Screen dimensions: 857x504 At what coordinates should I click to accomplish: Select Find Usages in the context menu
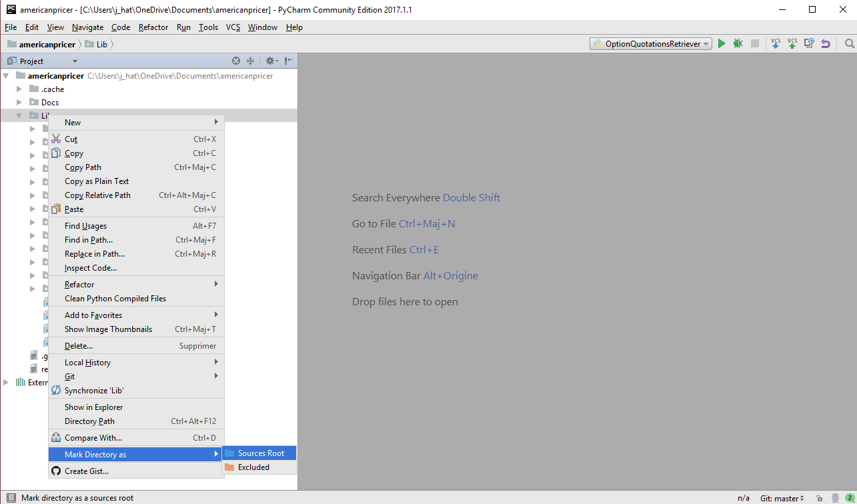pos(136,225)
